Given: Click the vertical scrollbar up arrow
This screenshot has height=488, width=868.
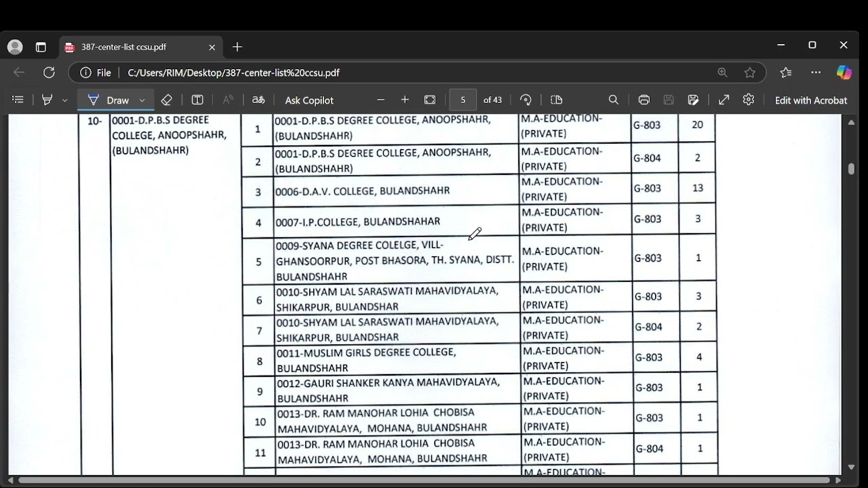Looking at the screenshot, I should coord(852,122).
